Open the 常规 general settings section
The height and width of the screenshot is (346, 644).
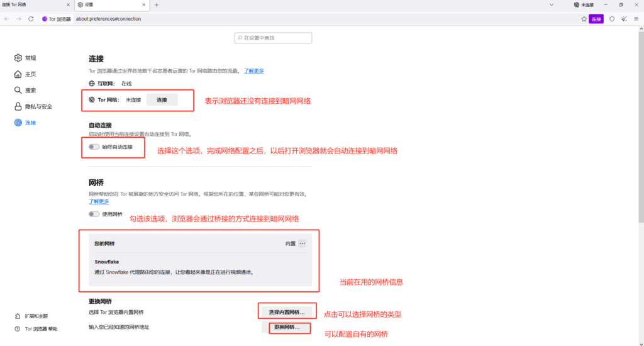tap(25, 58)
